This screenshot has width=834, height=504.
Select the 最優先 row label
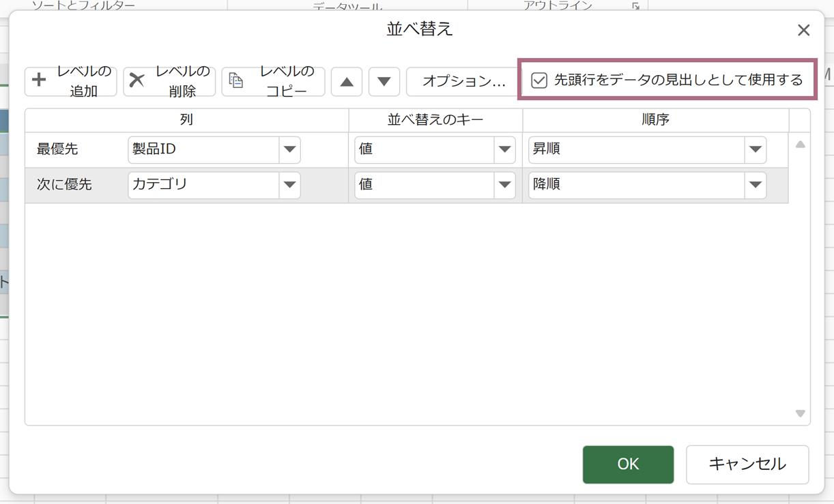click(57, 149)
